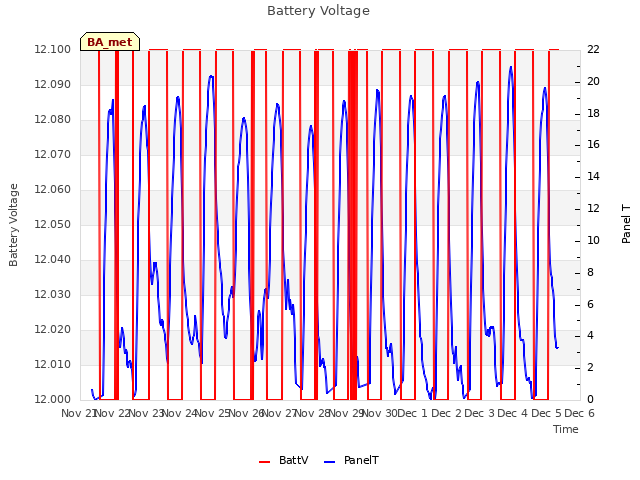Viewport: 640px width, 480px height.
Task: Click the Panel T right axis label
Action: click(x=626, y=224)
